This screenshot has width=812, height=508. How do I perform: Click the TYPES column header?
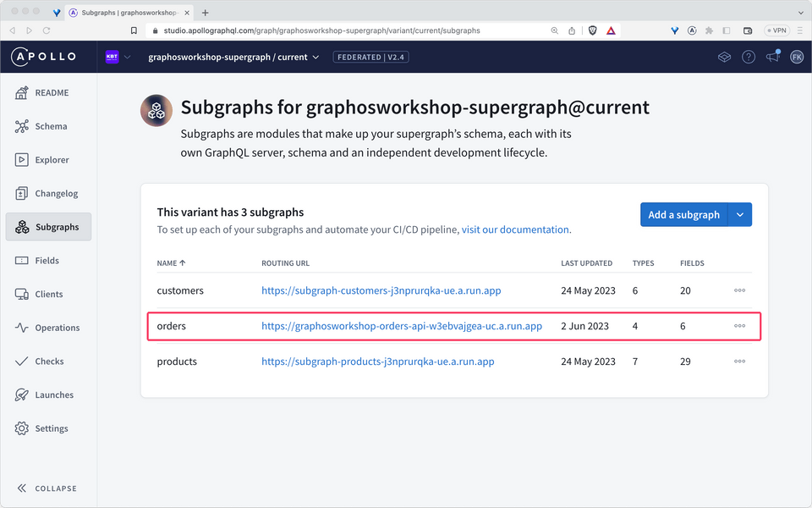(643, 263)
